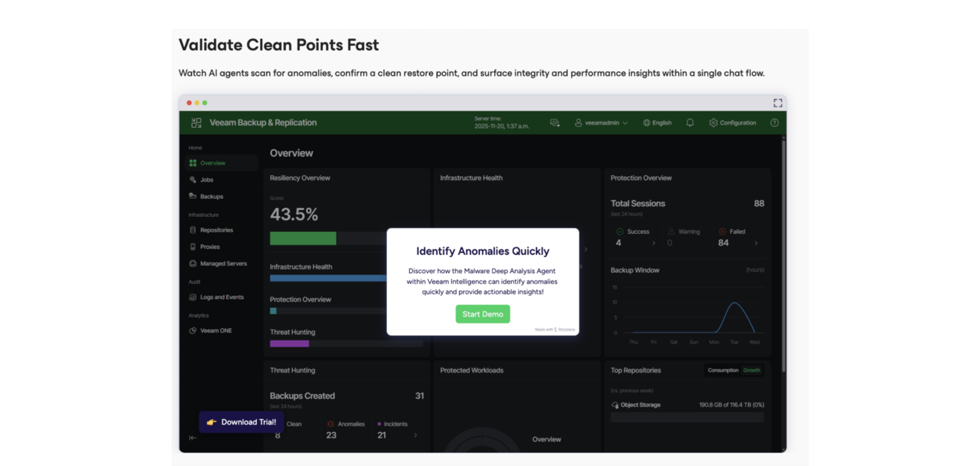Select Jobs in the sidebar

pos(207,180)
